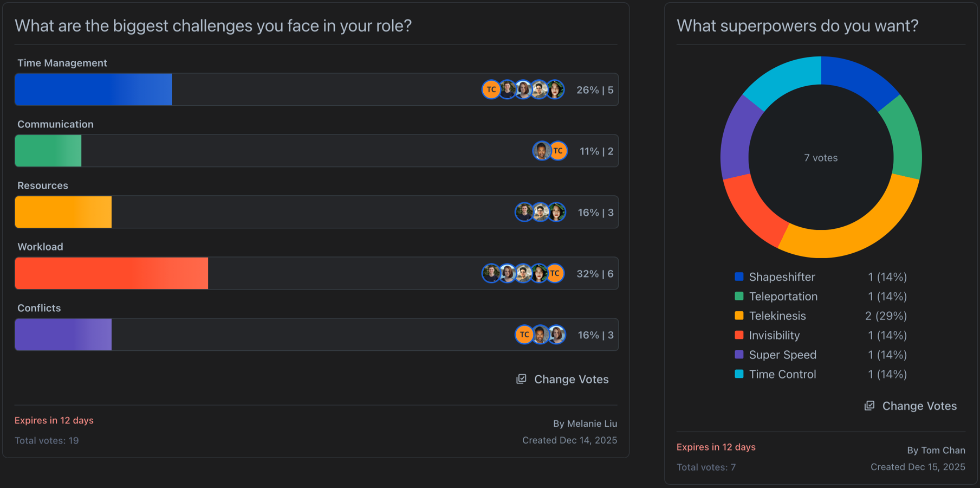This screenshot has width=980, height=488.
Task: Click the Change Votes icon under challenges poll
Action: pos(521,379)
